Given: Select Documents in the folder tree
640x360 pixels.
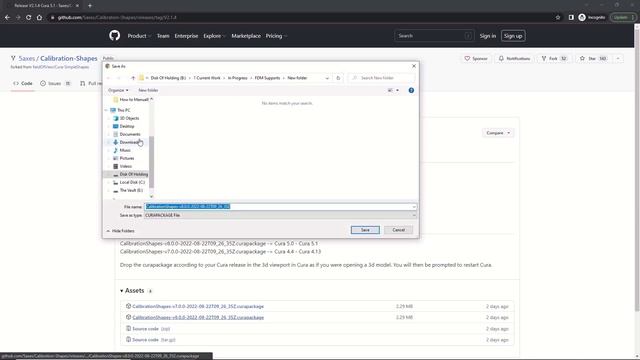Looking at the screenshot, I should point(130,134).
